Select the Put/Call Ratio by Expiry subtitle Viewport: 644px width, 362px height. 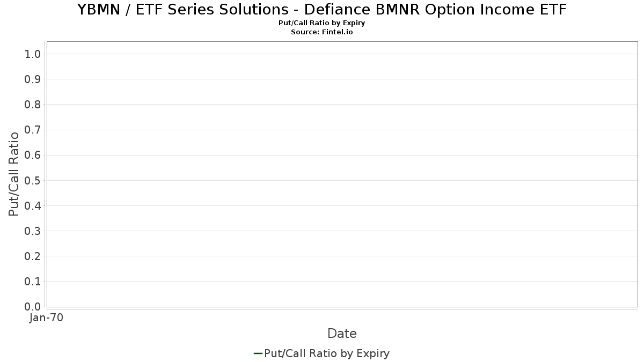click(x=322, y=23)
